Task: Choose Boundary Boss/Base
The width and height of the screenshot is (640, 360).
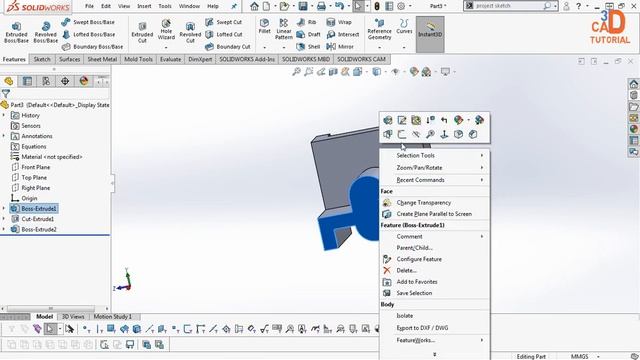Action: pyautogui.click(x=93, y=47)
